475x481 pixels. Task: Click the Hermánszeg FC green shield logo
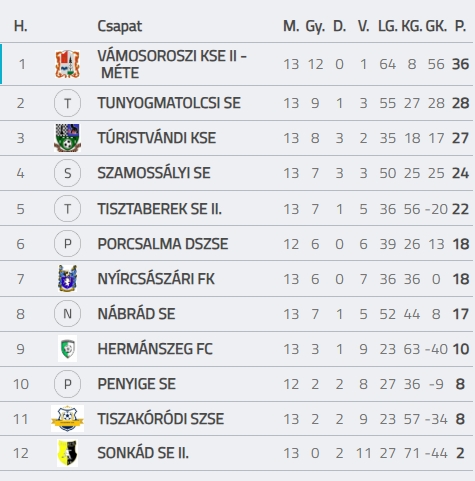(x=68, y=349)
